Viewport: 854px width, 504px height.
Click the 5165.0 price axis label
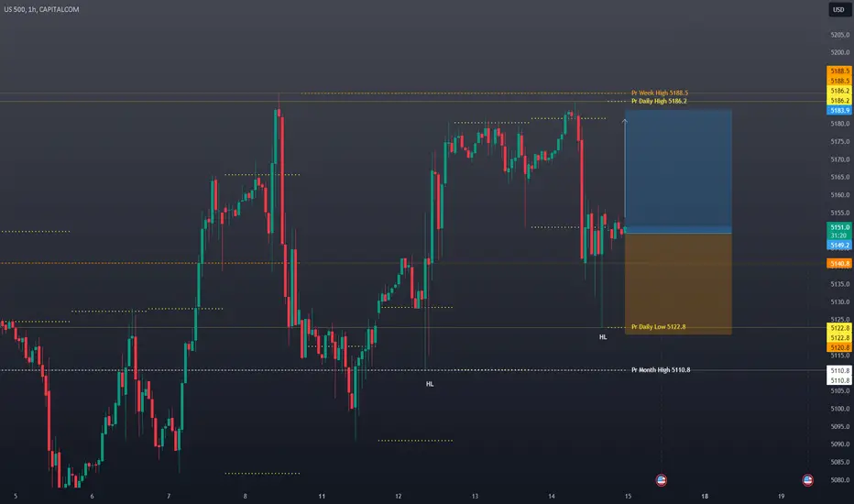840,177
